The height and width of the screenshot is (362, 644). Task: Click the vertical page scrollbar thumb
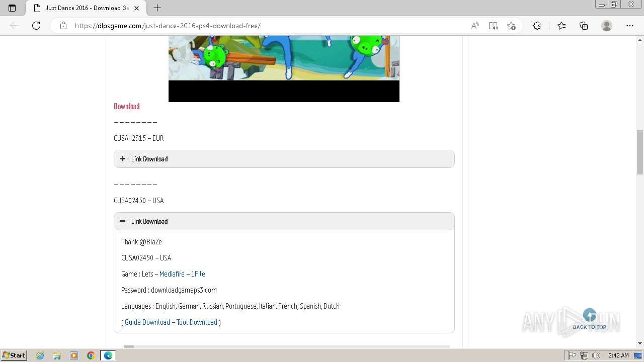[x=640, y=152]
